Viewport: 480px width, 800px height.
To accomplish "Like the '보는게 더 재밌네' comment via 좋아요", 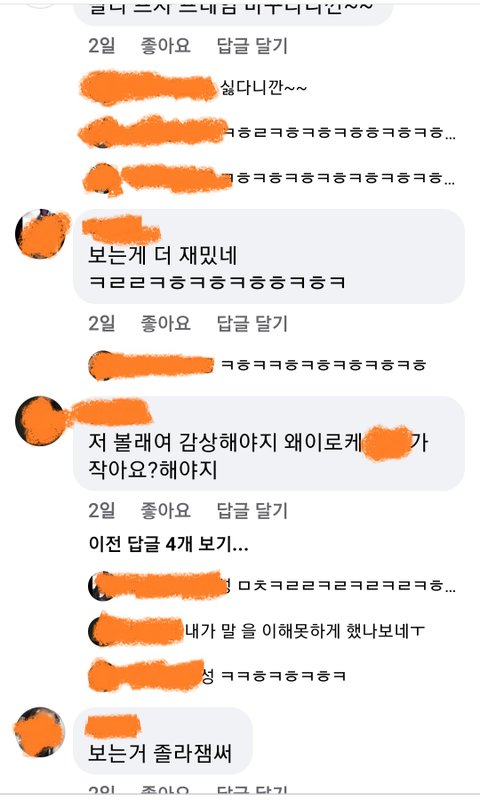I will (x=165, y=323).
